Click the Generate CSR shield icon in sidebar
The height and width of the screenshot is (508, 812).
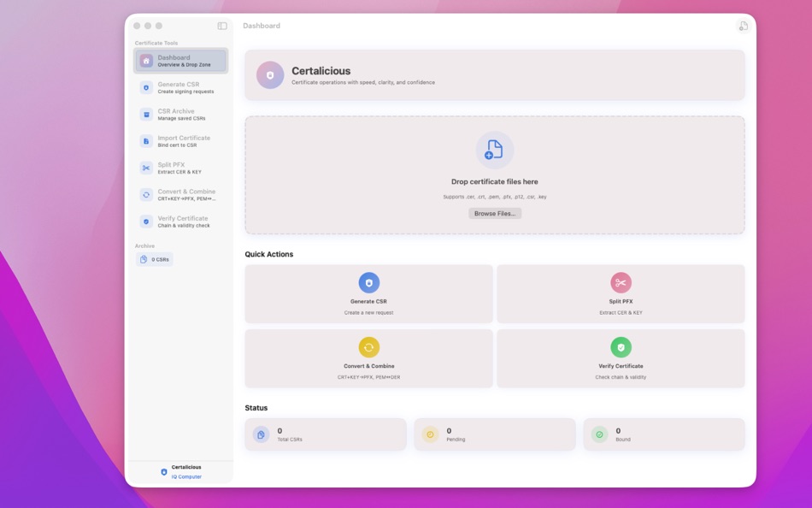146,87
